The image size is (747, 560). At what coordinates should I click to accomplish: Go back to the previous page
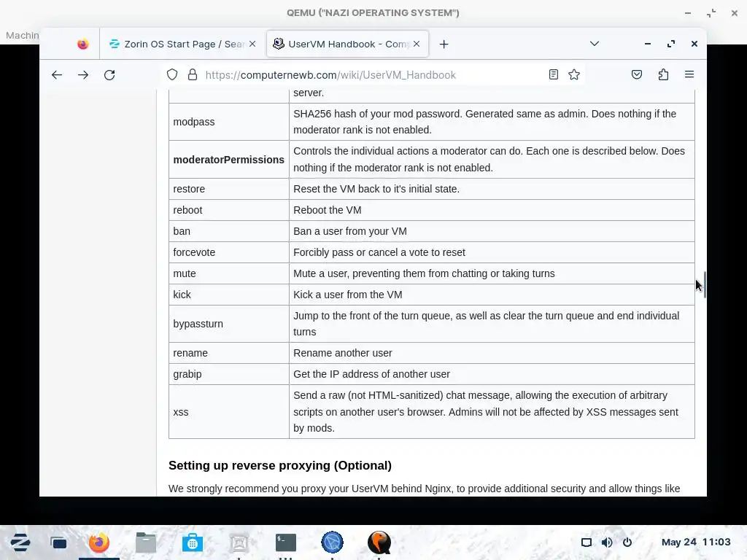coord(57,75)
